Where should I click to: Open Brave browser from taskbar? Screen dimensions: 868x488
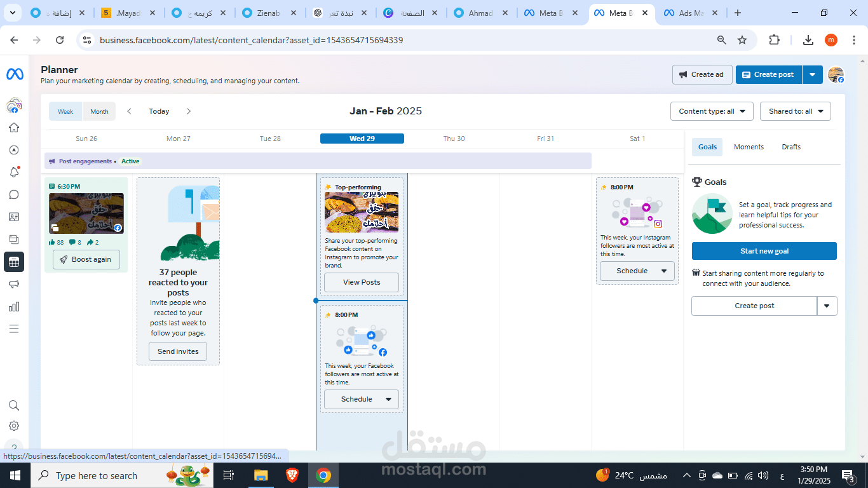coord(292,475)
